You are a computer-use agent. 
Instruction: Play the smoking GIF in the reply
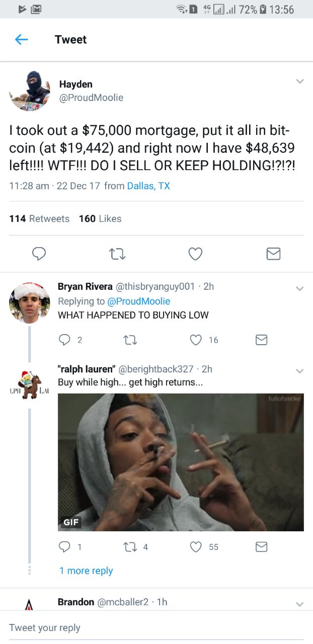point(181,462)
